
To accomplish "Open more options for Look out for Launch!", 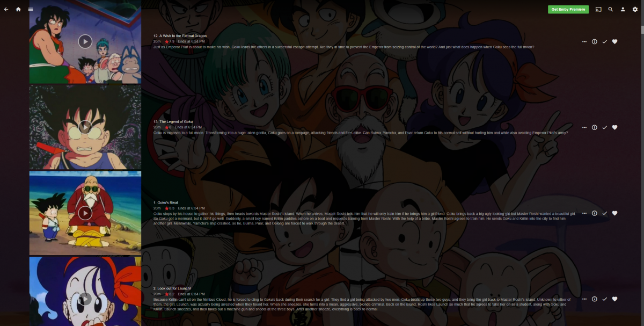I will [584, 299].
